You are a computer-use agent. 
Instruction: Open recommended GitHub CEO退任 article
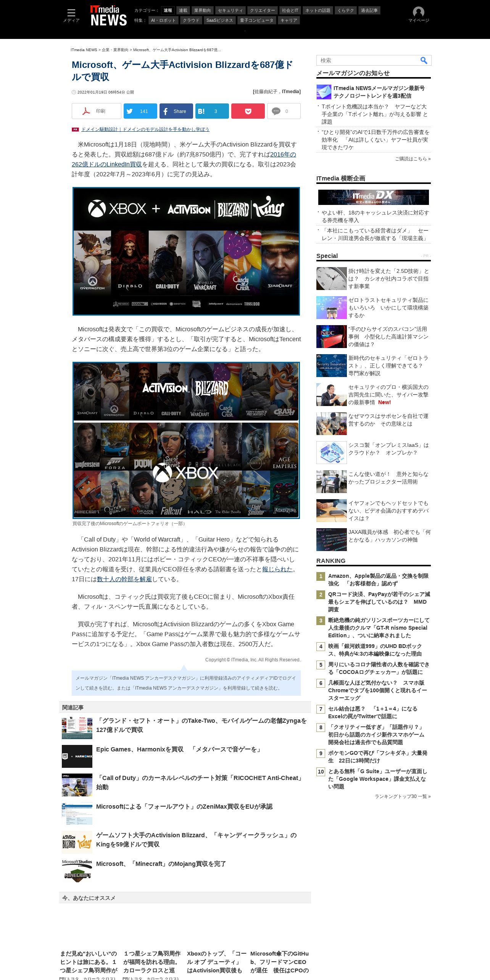point(280,962)
